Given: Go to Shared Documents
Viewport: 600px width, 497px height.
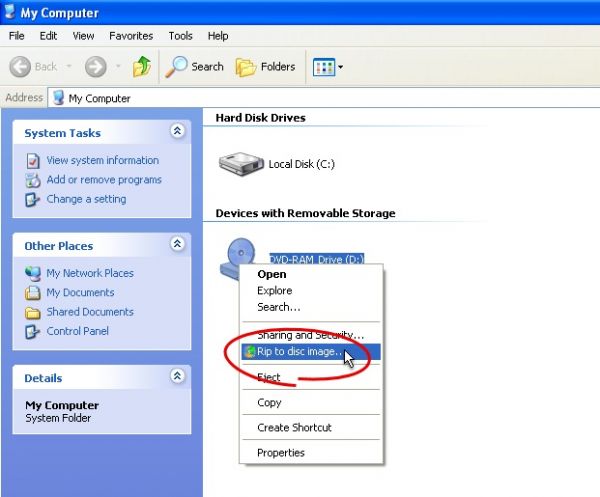Looking at the screenshot, I should pos(90,312).
